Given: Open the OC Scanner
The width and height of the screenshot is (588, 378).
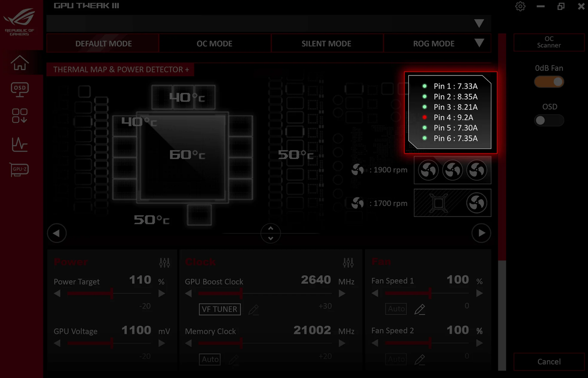Looking at the screenshot, I should [549, 42].
